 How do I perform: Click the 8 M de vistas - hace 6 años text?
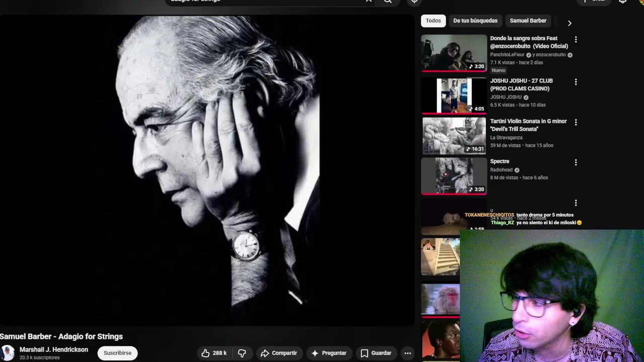(519, 177)
